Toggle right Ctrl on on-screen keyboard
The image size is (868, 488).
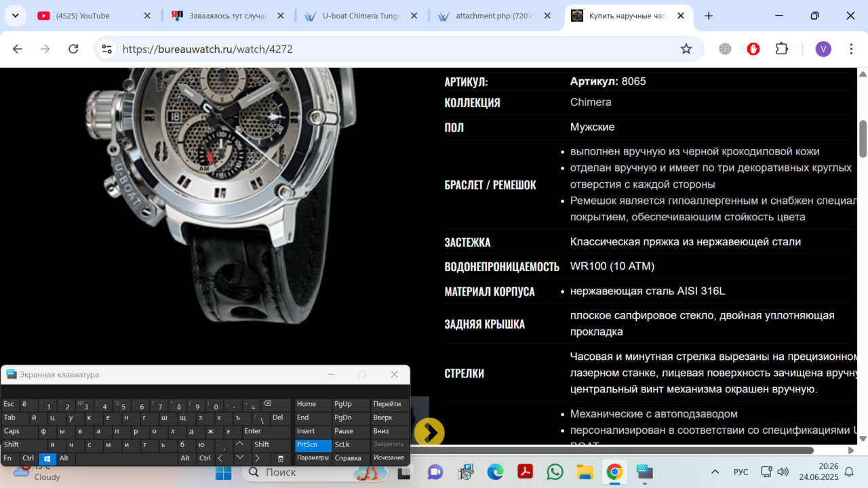(x=205, y=458)
